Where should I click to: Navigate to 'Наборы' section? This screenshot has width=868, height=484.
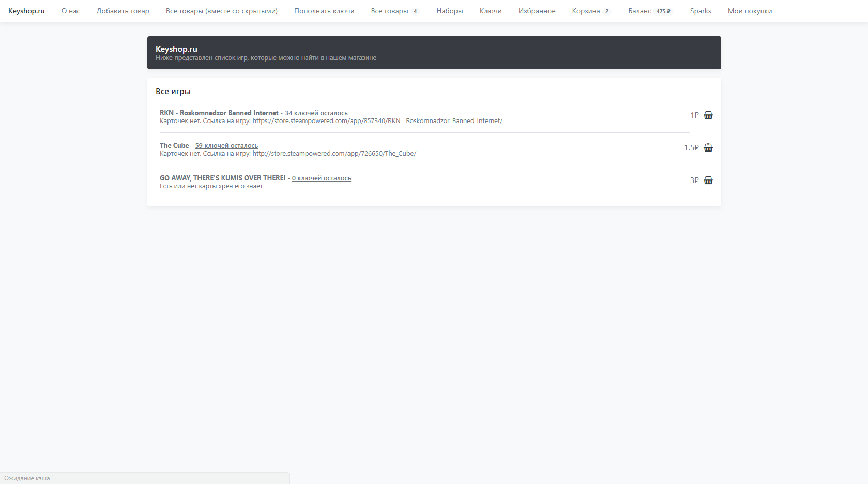click(449, 11)
